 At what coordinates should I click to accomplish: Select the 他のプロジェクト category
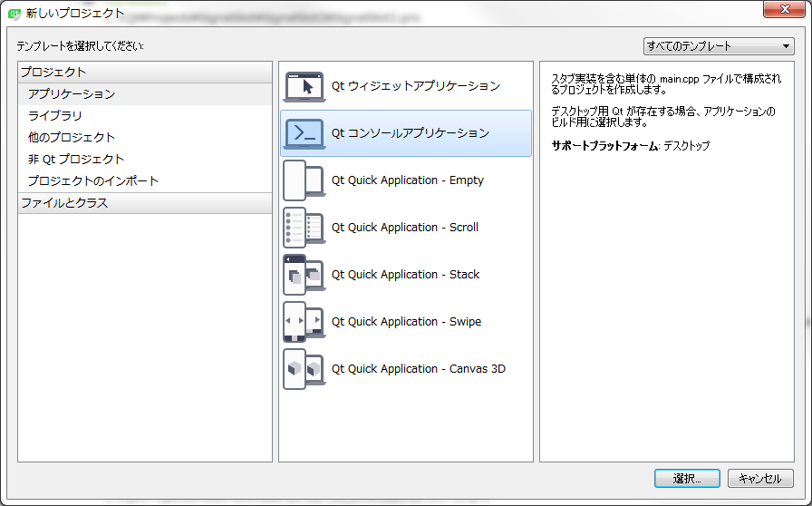pyautogui.click(x=144, y=138)
